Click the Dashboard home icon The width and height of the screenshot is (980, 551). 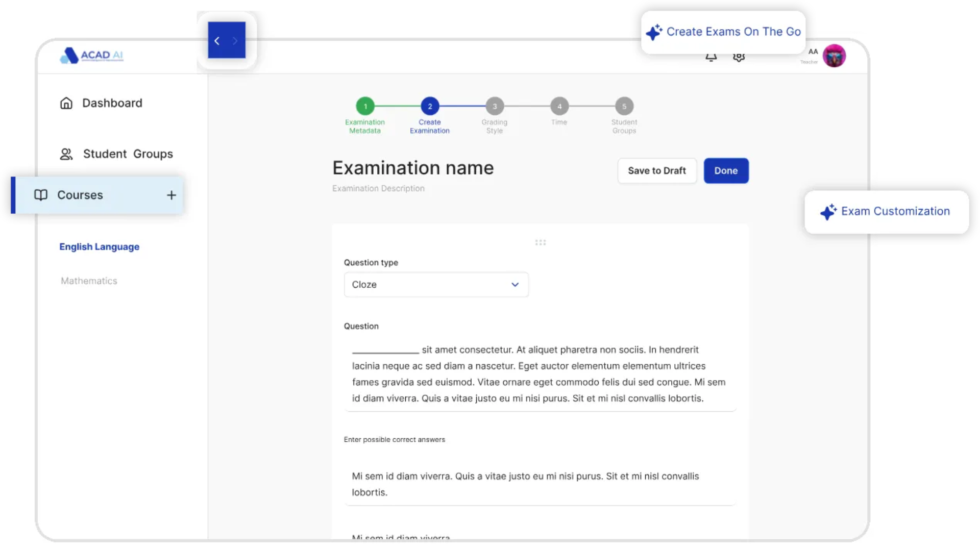pos(66,103)
